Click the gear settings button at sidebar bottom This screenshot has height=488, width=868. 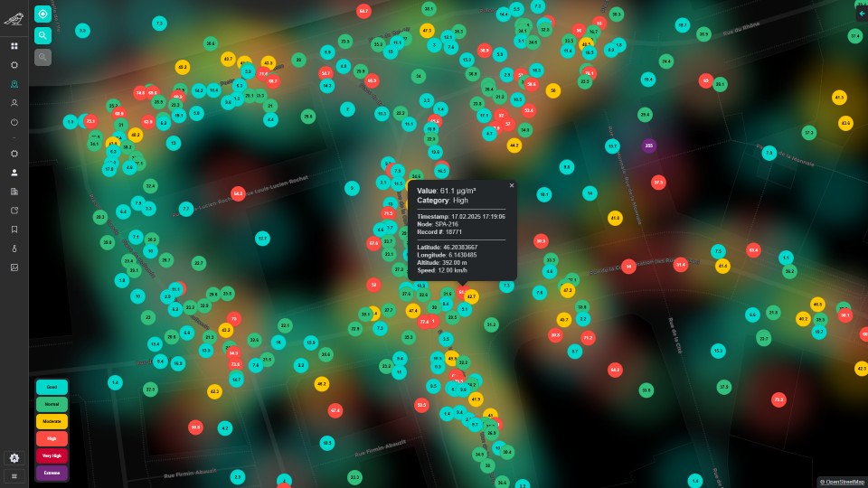pos(14,458)
